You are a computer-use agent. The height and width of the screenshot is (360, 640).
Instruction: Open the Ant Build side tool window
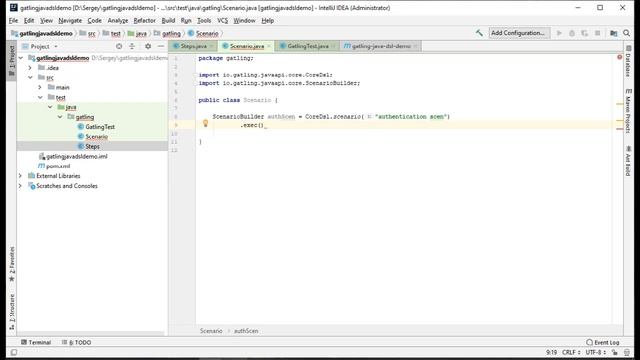point(628,161)
